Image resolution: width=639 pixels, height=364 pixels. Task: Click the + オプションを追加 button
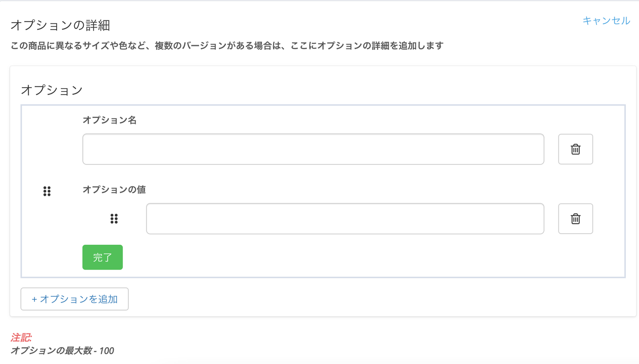pyautogui.click(x=75, y=299)
